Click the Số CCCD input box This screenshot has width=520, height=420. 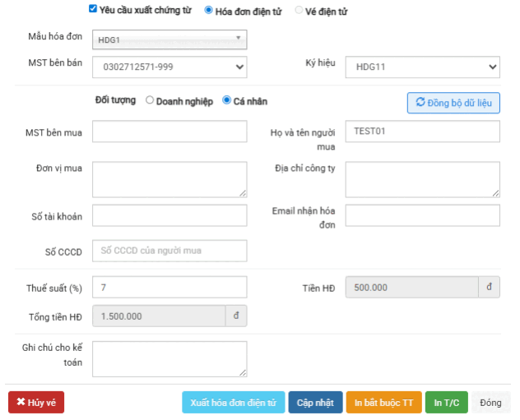pyautogui.click(x=169, y=251)
